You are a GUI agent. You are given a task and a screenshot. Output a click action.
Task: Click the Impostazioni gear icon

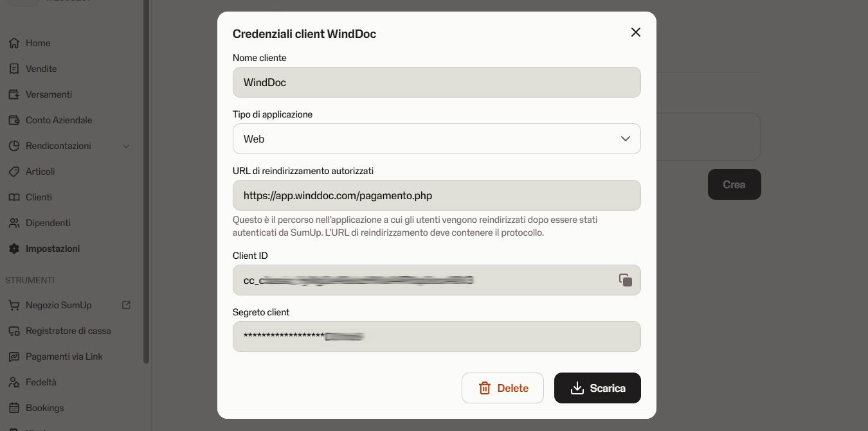[14, 249]
